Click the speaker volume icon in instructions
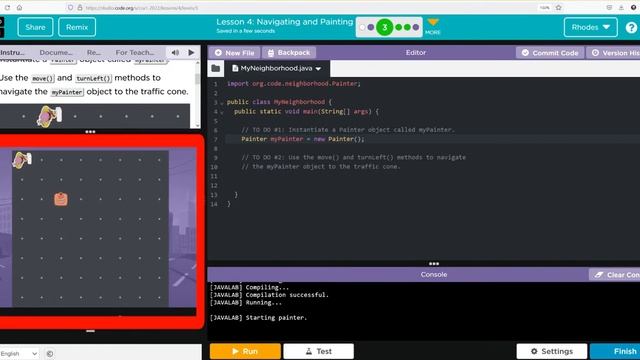Image resolution: width=640 pixels, height=360 pixels. click(x=175, y=52)
